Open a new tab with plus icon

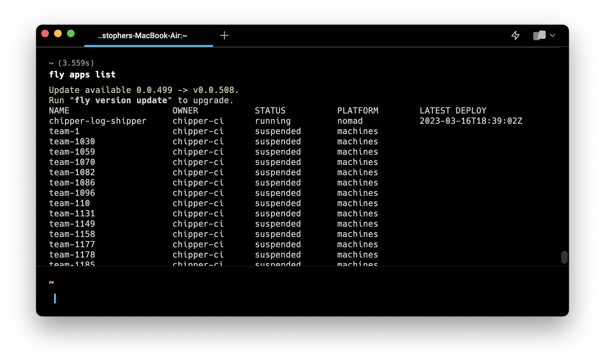[x=224, y=35]
